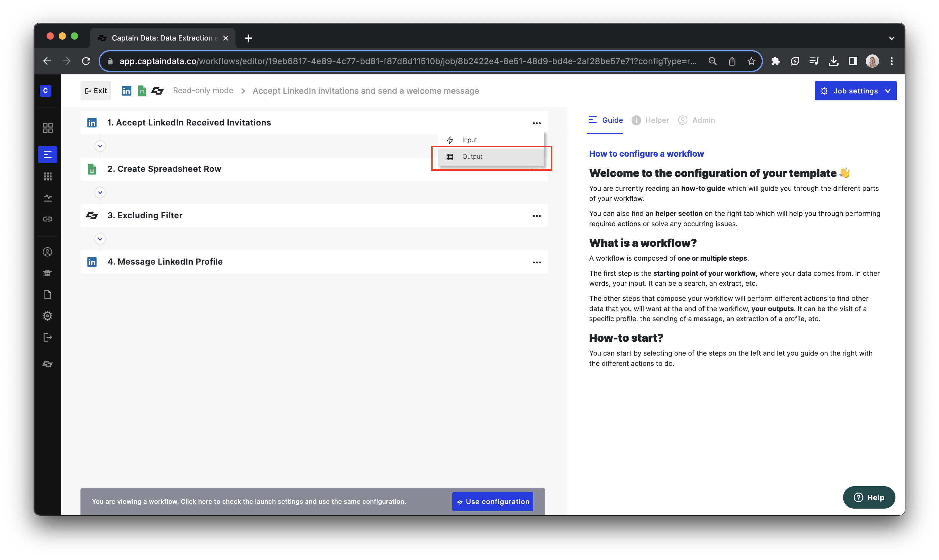Viewport: 939px width, 560px height.
Task: Open the browser extensions puzzle icon
Action: (x=775, y=61)
